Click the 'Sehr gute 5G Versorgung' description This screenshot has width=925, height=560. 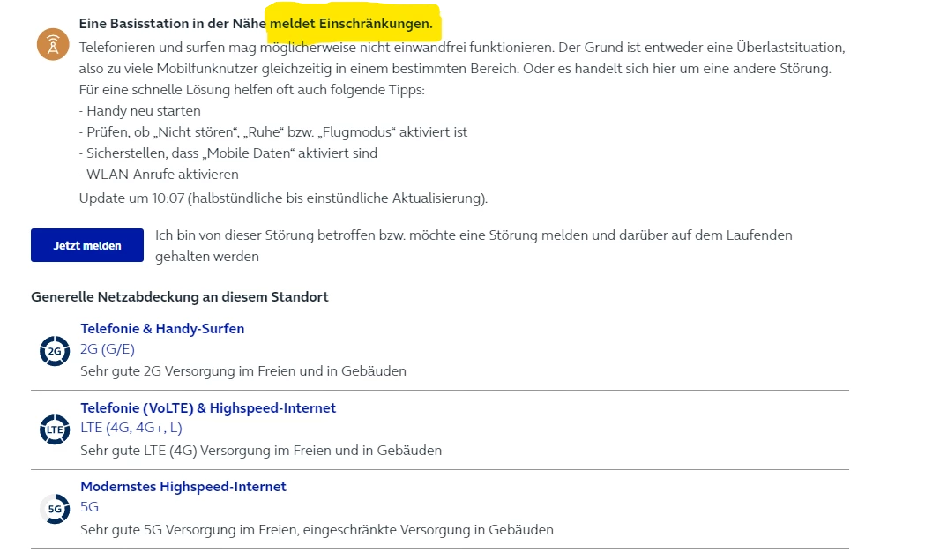tap(317, 530)
